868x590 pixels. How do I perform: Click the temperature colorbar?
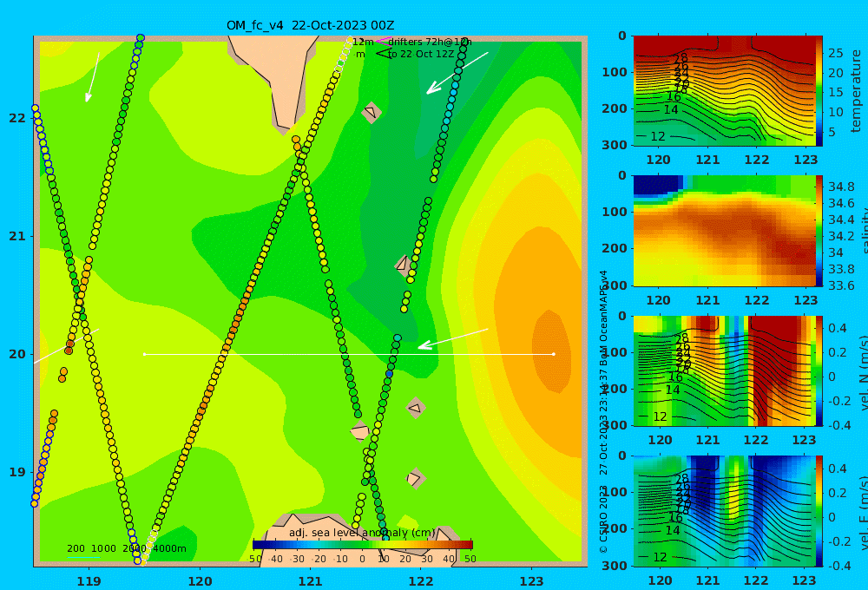(x=819, y=91)
